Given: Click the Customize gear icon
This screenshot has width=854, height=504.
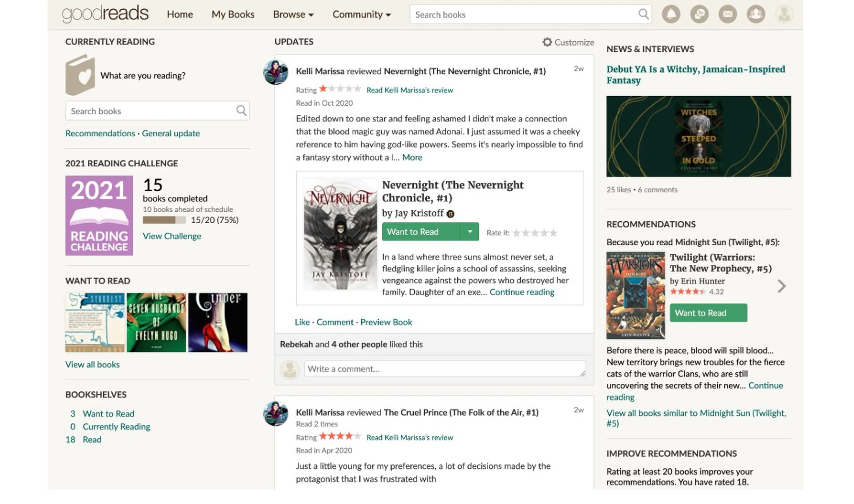Looking at the screenshot, I should [547, 42].
